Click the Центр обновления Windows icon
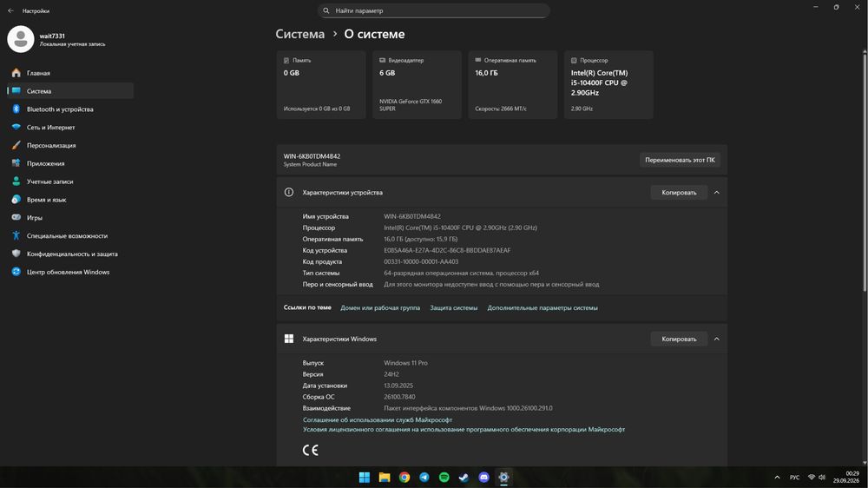Viewport: 868px width, 488px height. [x=16, y=272]
